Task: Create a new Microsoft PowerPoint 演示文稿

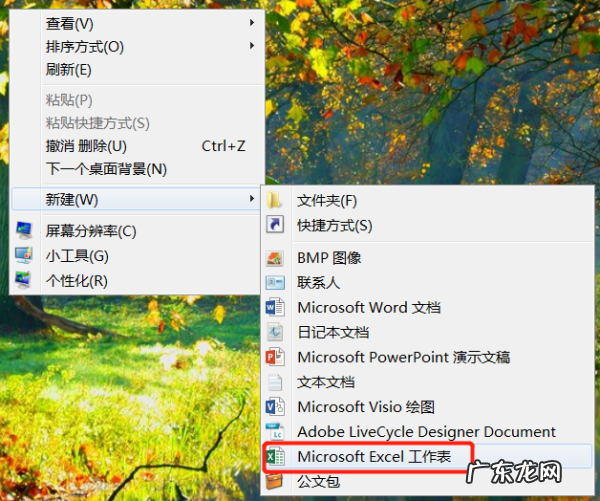Action: [x=428, y=357]
